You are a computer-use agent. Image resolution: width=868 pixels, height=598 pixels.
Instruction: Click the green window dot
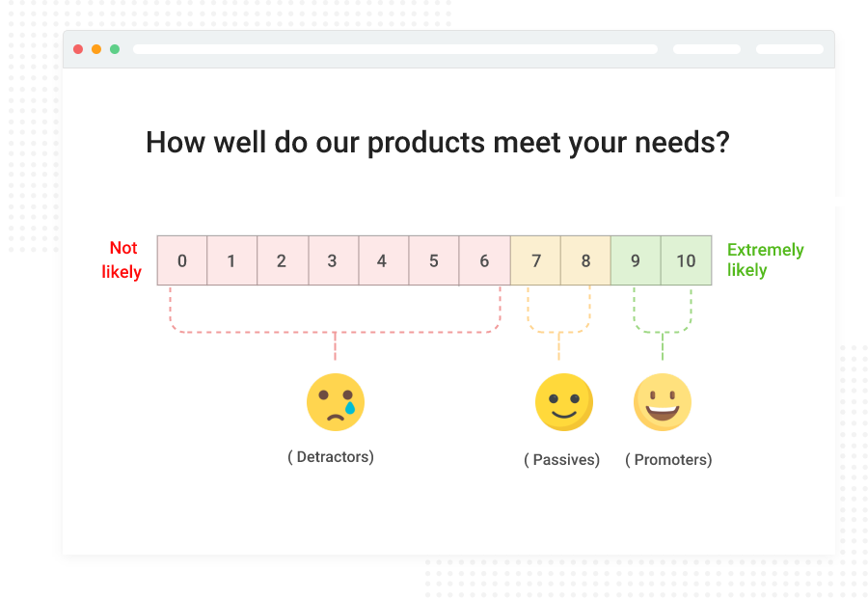(115, 49)
